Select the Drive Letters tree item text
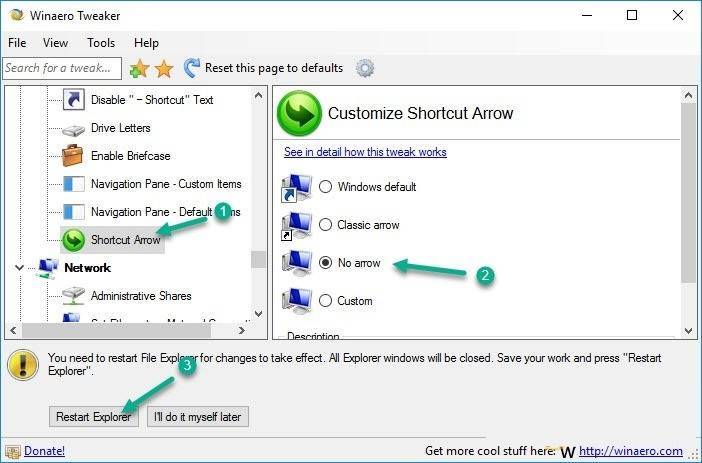Image resolution: width=702 pixels, height=463 pixels. tap(120, 128)
